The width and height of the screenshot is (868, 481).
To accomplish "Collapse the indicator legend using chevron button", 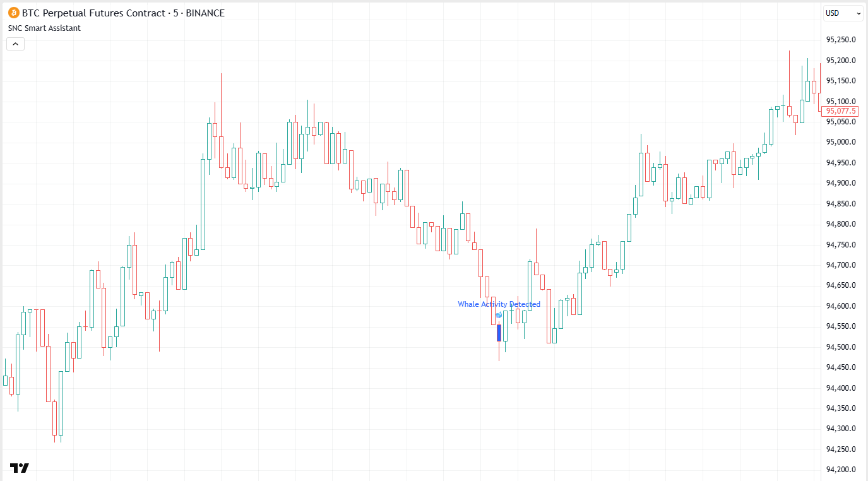I will pos(15,44).
